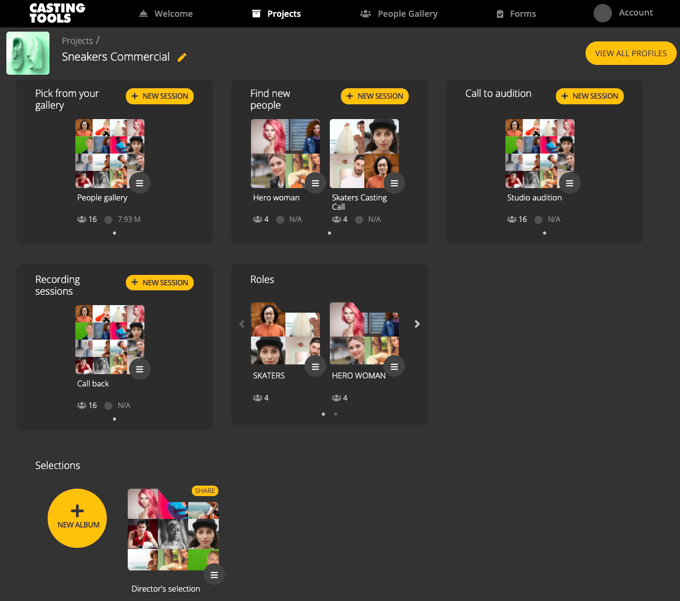The width and height of the screenshot is (680, 601).
Task: Open Studio audition session thumbnail
Action: click(x=540, y=154)
